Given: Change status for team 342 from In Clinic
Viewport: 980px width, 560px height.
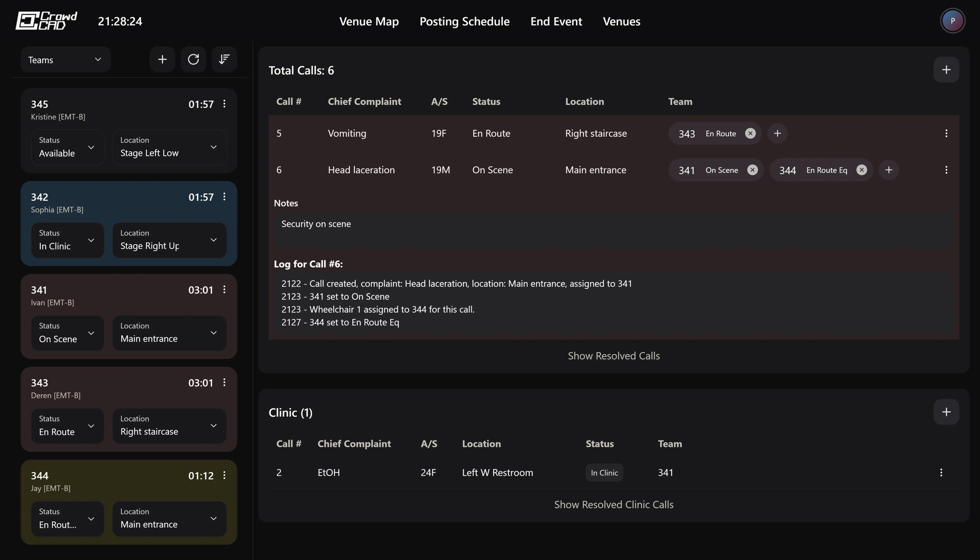Looking at the screenshot, I should pos(67,240).
